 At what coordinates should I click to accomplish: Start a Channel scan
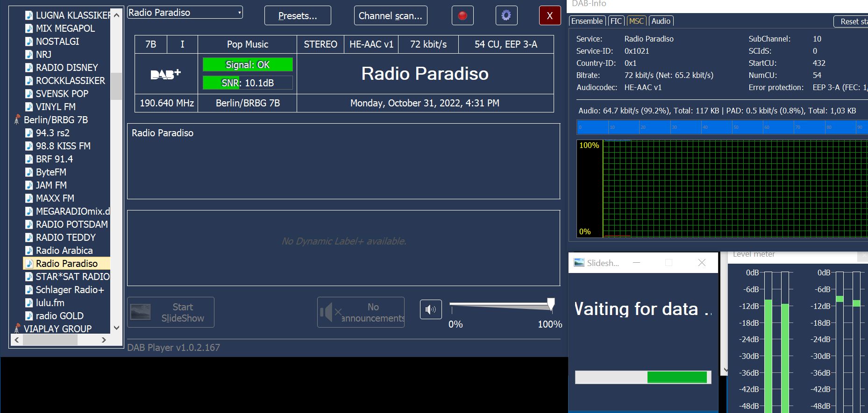pos(390,16)
